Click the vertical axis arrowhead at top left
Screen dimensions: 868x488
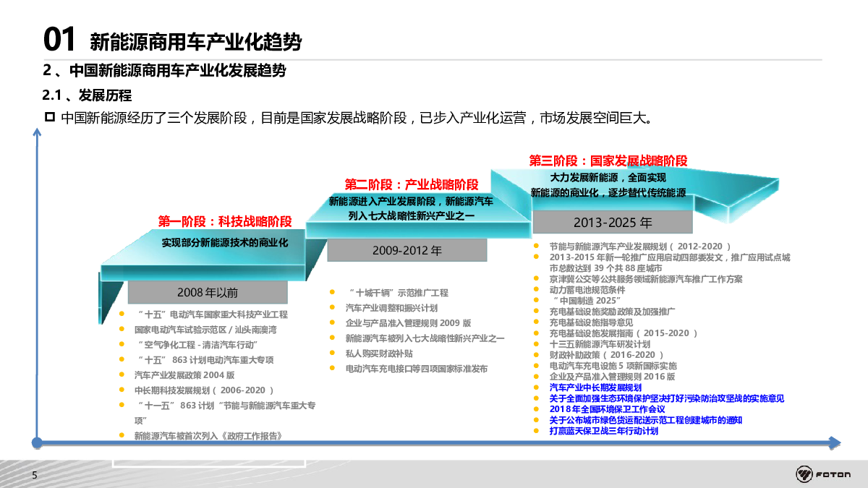pos(35,132)
